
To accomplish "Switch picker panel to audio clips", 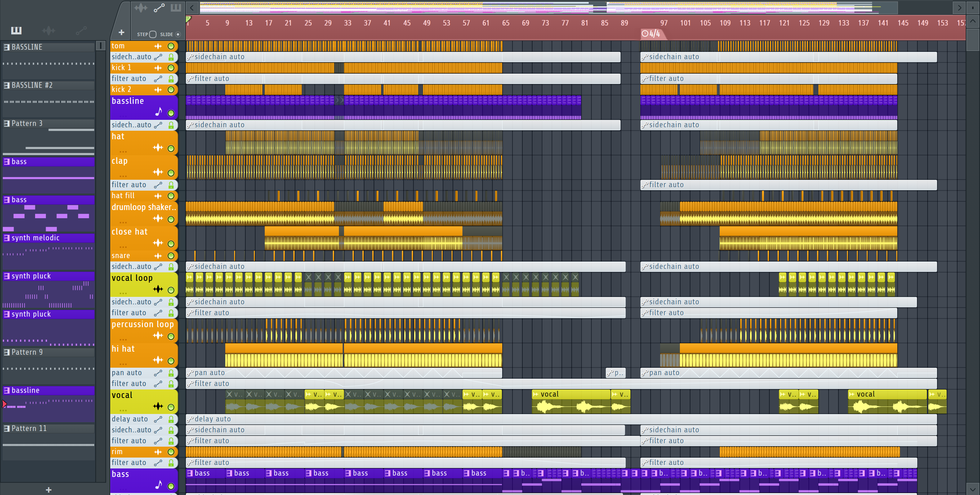I will 48,30.
